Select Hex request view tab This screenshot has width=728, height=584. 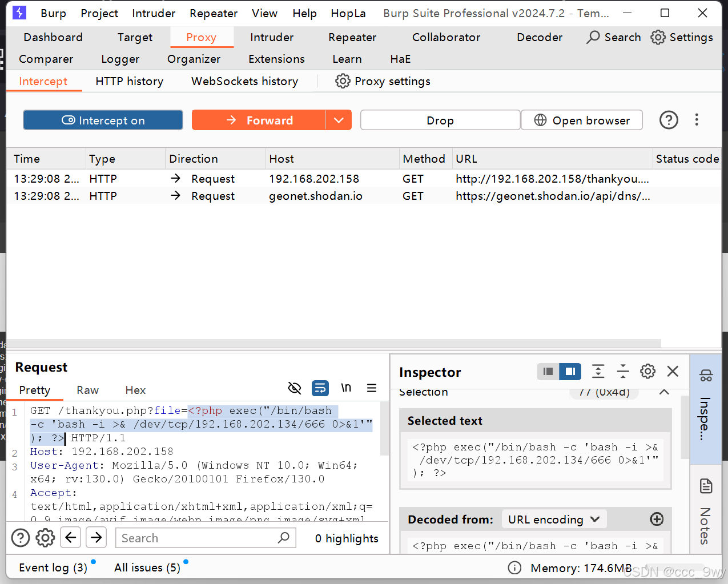click(135, 390)
